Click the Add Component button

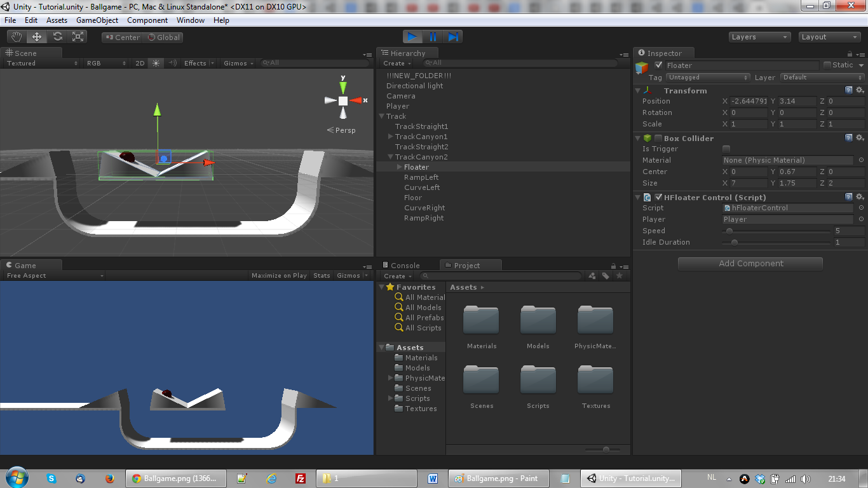(750, 264)
